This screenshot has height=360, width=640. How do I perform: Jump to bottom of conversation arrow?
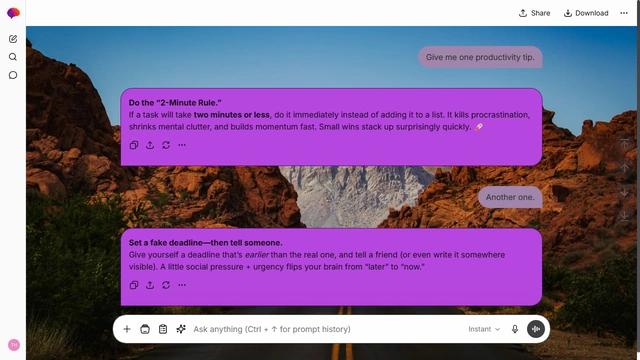(x=624, y=215)
